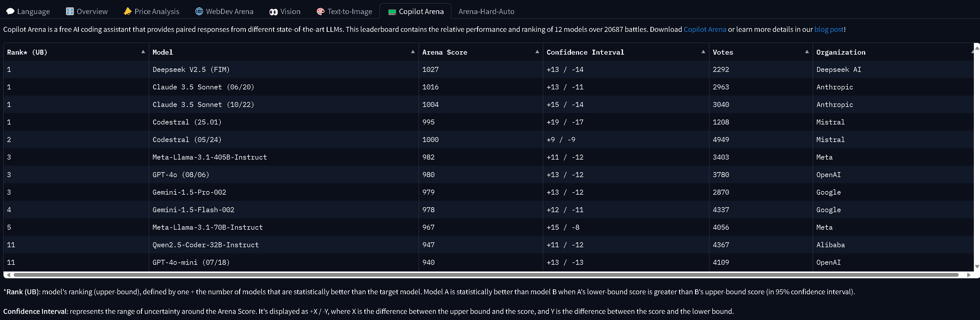Click the horizontal scrollbar under the table

point(485,275)
